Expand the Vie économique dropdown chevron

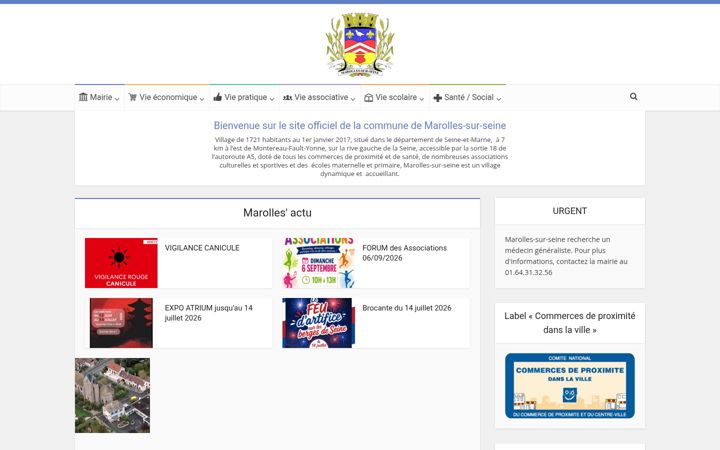pyautogui.click(x=202, y=99)
